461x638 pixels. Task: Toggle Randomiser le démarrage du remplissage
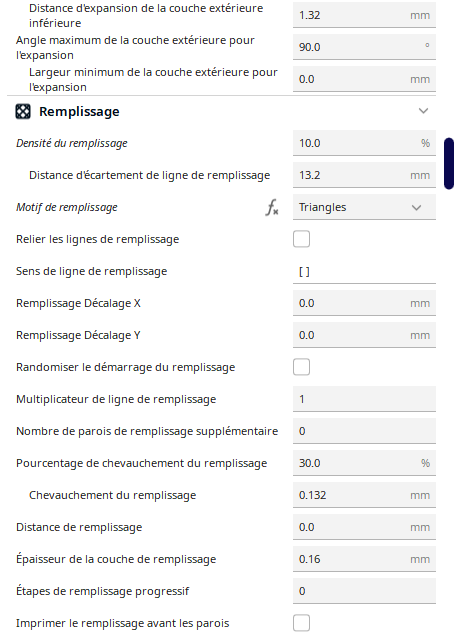(x=302, y=367)
